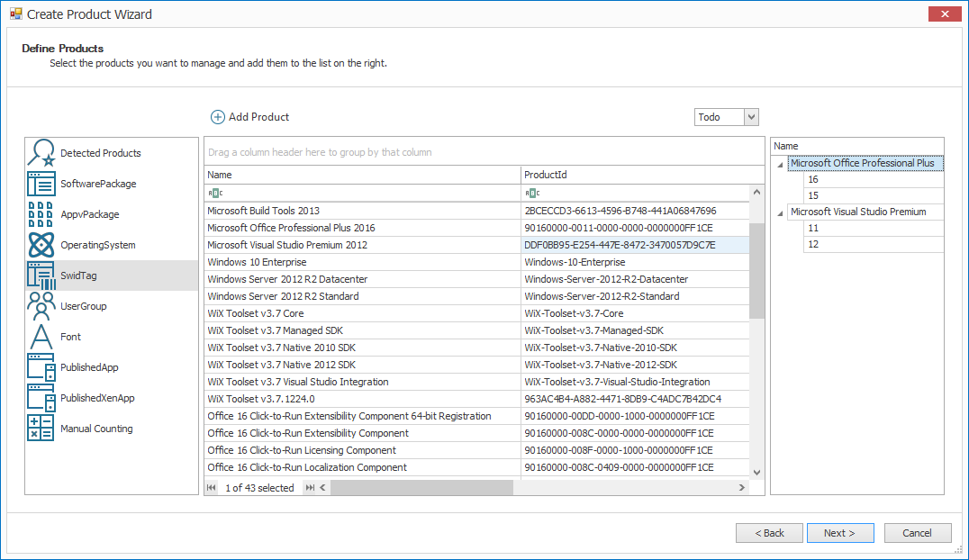Click the grid scroll up arrow

click(x=756, y=193)
